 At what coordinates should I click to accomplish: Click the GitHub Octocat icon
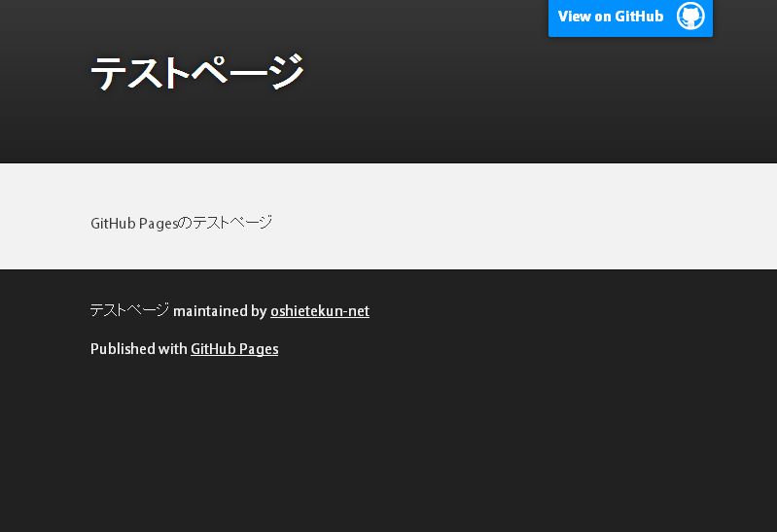[x=690, y=16]
